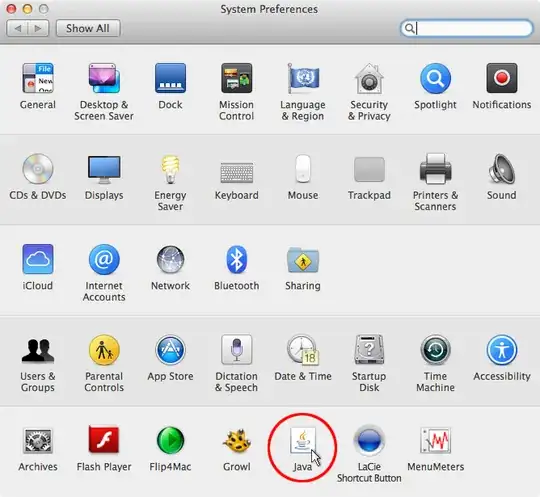Viewport: 540px width, 497px height.
Task: Click the magnifying glass in search field
Action: pos(409,29)
